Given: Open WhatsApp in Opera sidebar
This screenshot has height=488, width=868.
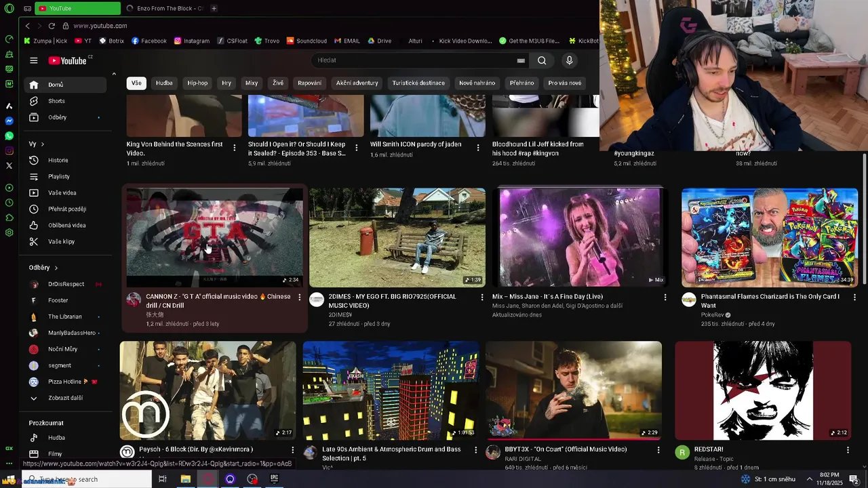Looking at the screenshot, I should click(x=9, y=136).
